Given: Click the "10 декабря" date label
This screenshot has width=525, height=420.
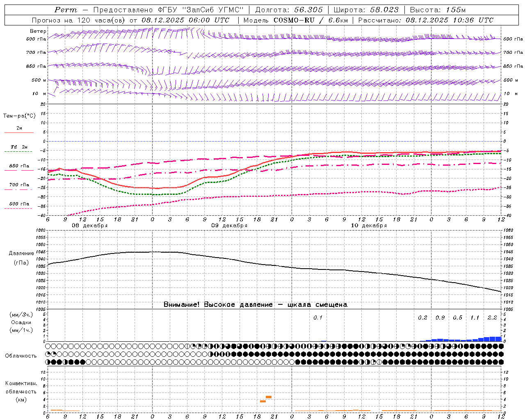Looking at the screenshot, I should [x=369, y=226].
